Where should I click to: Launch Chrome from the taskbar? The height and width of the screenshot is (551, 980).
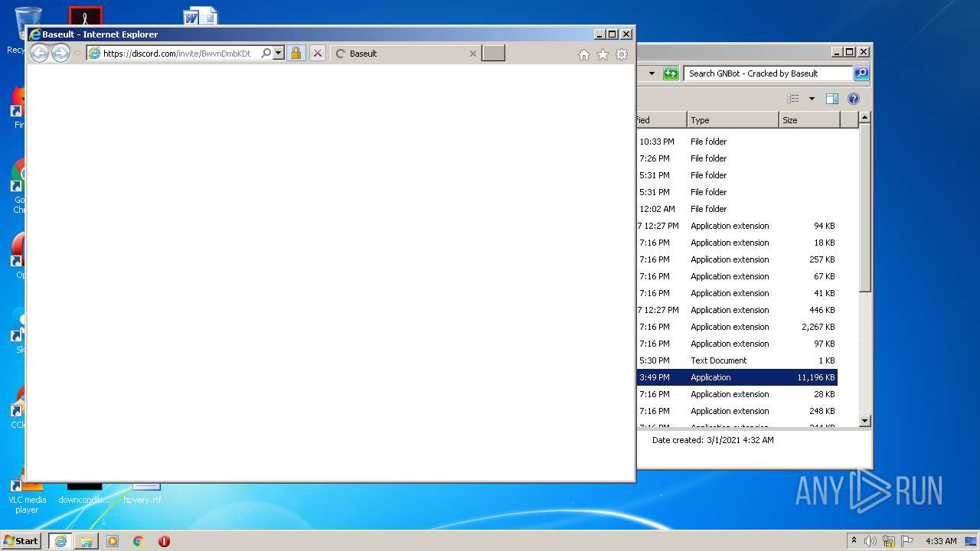pos(139,540)
